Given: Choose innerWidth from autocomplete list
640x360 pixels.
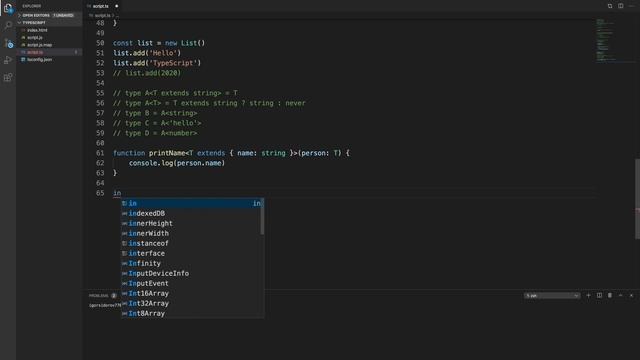Looking at the screenshot, I should point(192,233).
